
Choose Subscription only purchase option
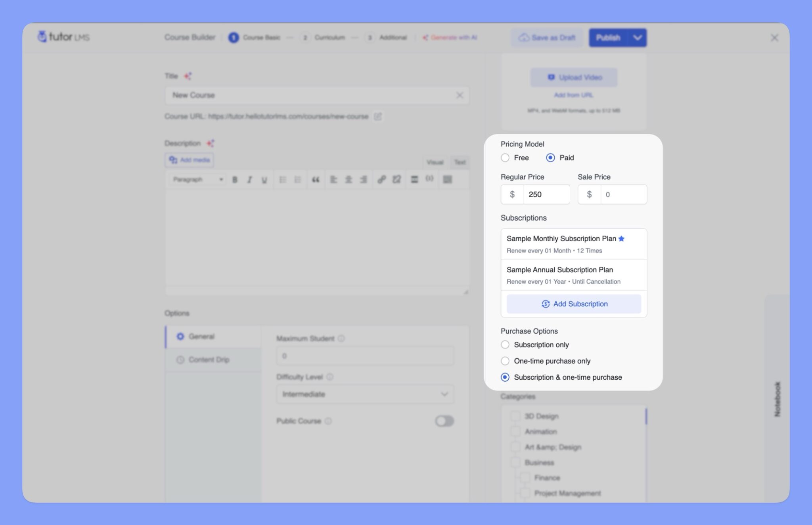[x=505, y=344]
